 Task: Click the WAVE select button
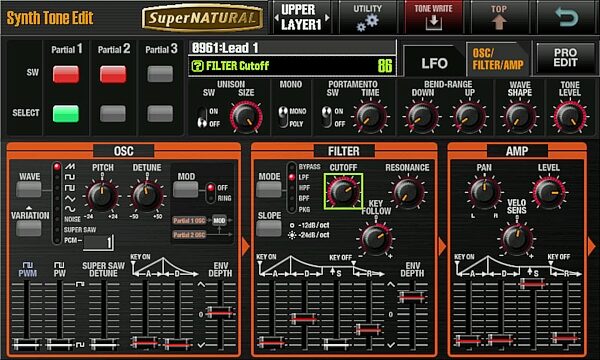click(x=29, y=189)
